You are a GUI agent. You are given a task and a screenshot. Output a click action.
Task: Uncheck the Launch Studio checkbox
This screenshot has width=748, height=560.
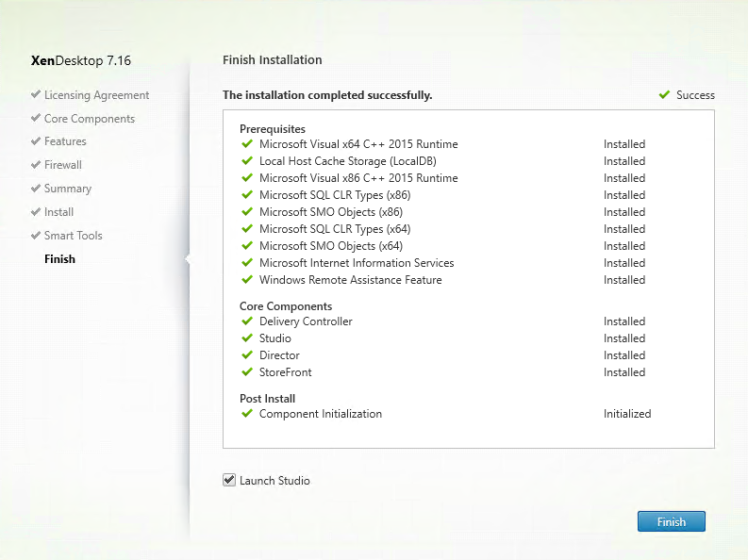pyautogui.click(x=229, y=480)
